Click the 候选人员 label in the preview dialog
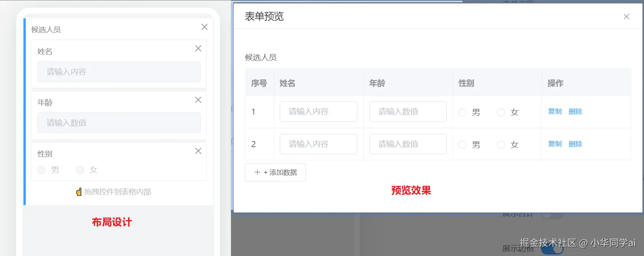Image resolution: width=644 pixels, height=256 pixels. [261, 57]
